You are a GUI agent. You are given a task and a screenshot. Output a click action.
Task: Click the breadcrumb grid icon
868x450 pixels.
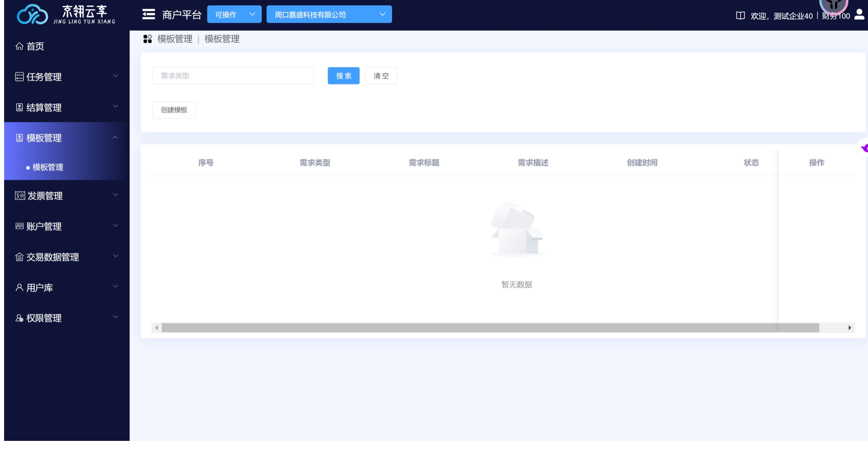(x=148, y=39)
